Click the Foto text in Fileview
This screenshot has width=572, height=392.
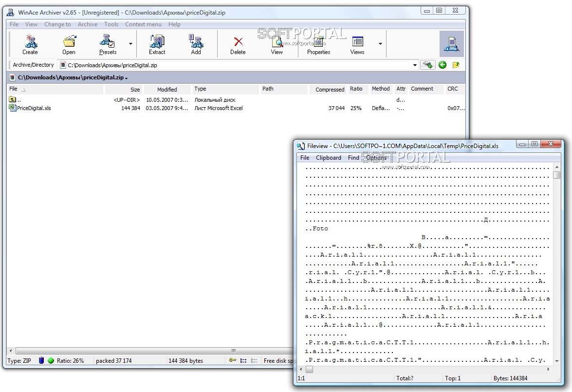[x=320, y=228]
